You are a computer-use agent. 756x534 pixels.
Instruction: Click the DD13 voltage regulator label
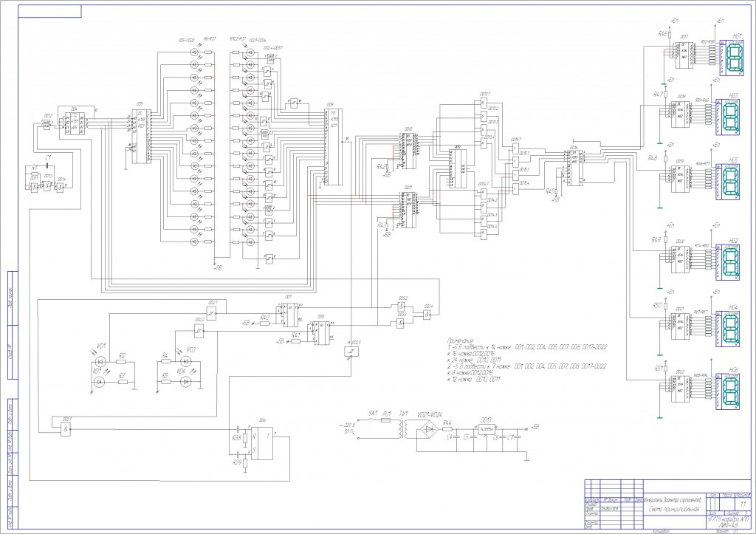coord(486,420)
